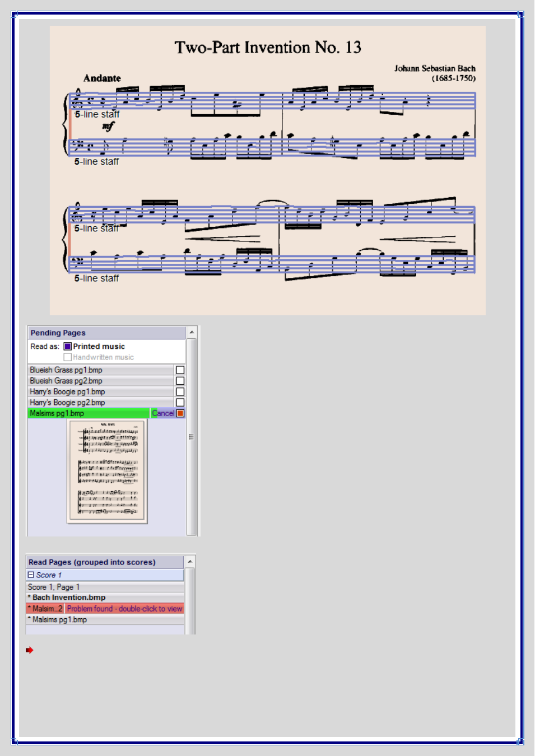The height and width of the screenshot is (756, 535).
Task: Click the first system's bass 5-line staff
Action: coord(272,147)
